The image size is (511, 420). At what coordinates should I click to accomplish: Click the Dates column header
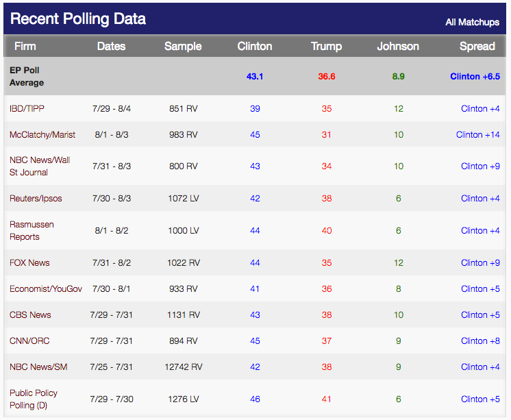[x=111, y=47]
